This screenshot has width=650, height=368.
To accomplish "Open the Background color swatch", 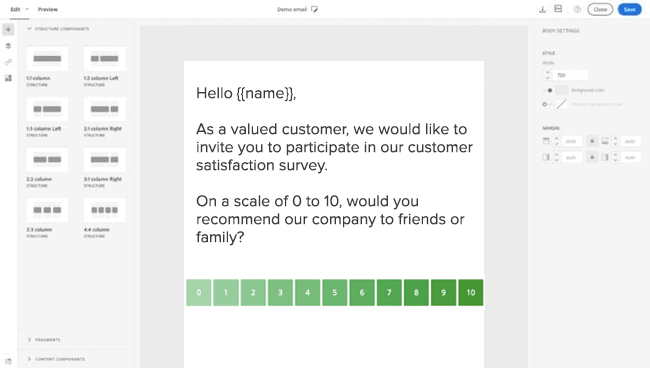I will coord(562,90).
